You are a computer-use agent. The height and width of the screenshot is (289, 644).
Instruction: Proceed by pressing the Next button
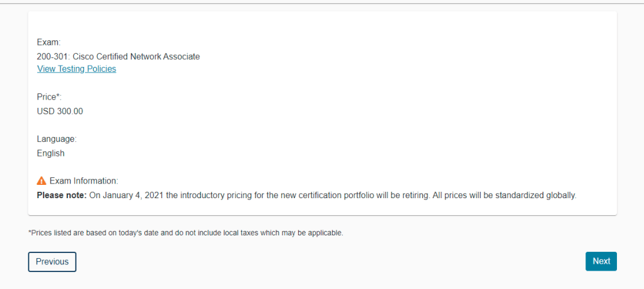[x=601, y=261]
